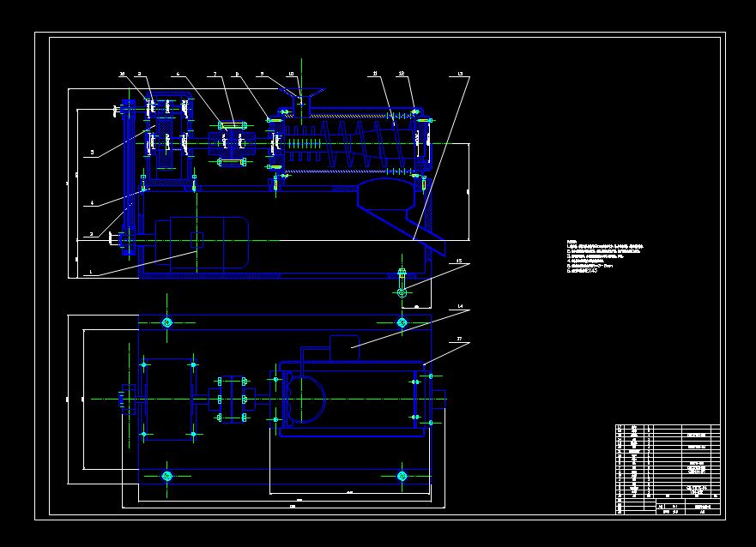Select the top-left anchor bolt in plan view
The width and height of the screenshot is (756, 547).
tap(166, 322)
